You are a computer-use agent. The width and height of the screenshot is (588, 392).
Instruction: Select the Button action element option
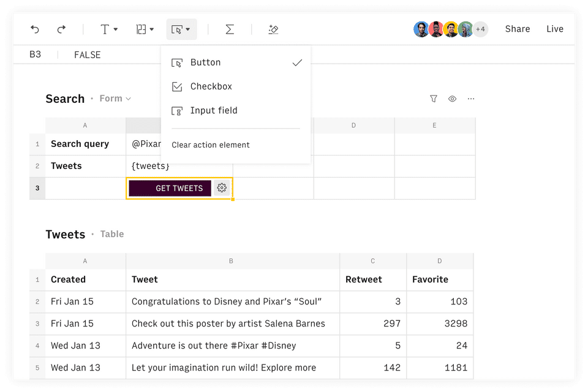tap(205, 62)
